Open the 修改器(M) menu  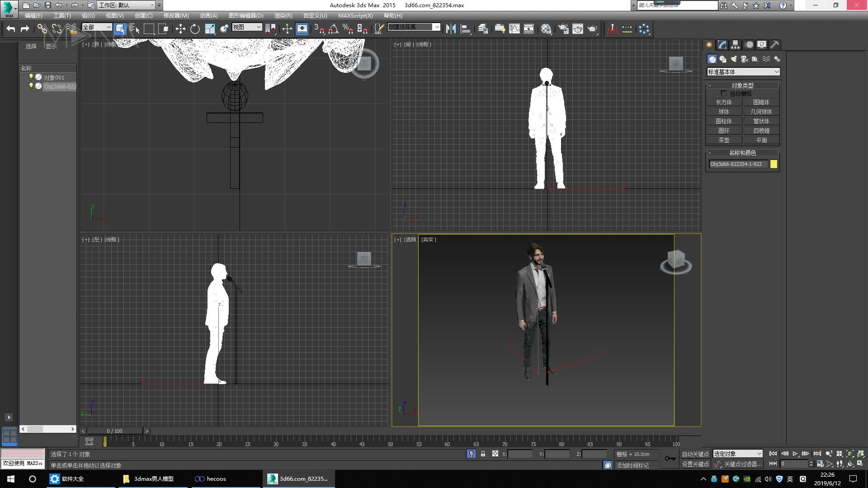point(176,15)
